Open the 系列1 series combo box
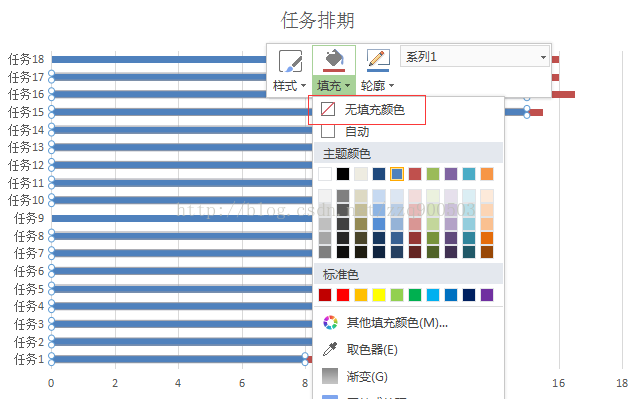Screen dimensions: 632x399 pyautogui.click(x=475, y=56)
